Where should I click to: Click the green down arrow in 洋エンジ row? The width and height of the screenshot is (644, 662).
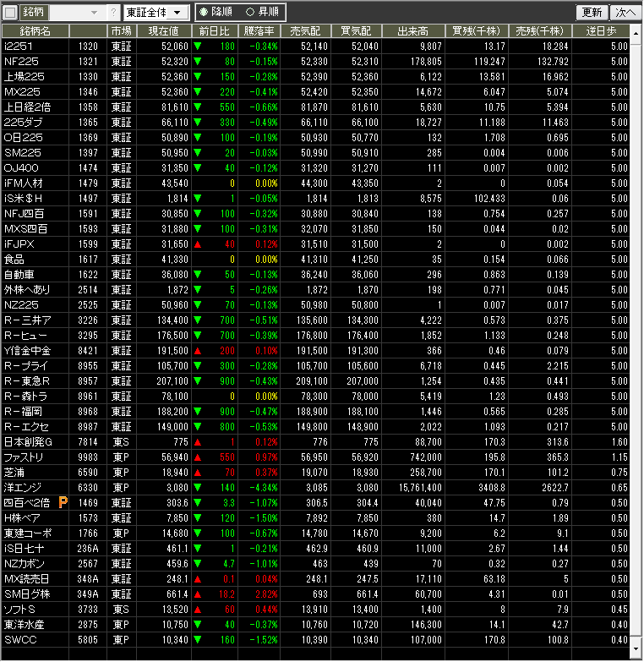198,487
